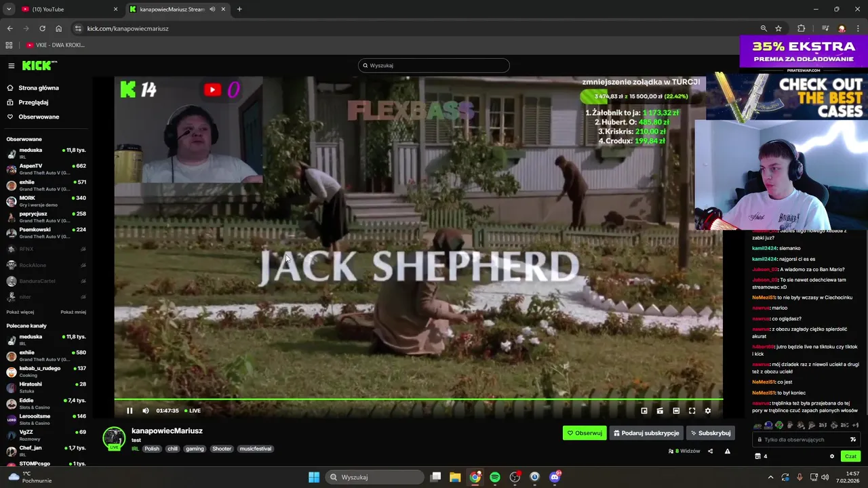Click the green KICK logo
This screenshot has height=488, width=868.
pyautogui.click(x=39, y=66)
